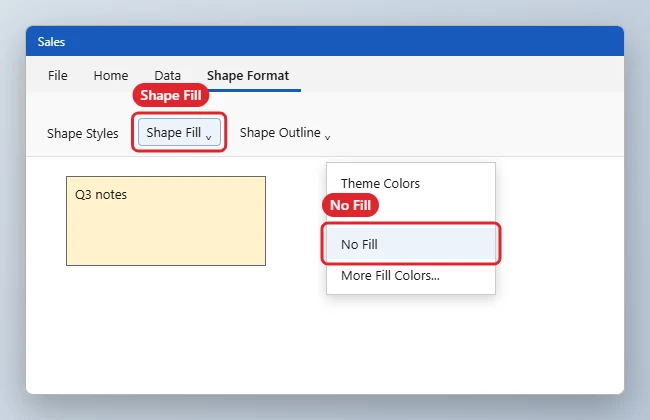Click the Shape Styles label
This screenshot has width=650, height=420.
pos(82,134)
